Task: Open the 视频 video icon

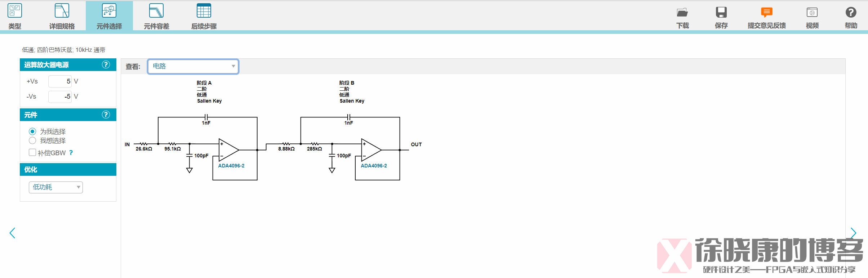Action: (812, 12)
